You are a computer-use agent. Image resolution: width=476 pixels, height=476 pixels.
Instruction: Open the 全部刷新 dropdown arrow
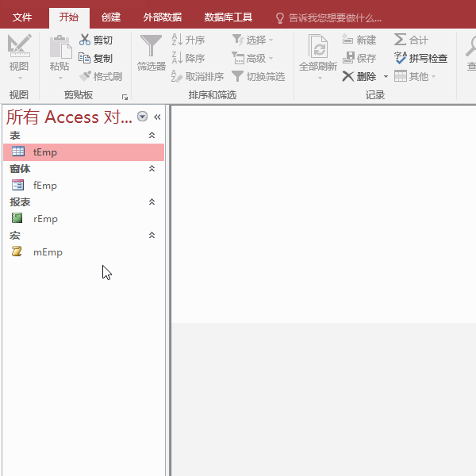(x=320, y=78)
